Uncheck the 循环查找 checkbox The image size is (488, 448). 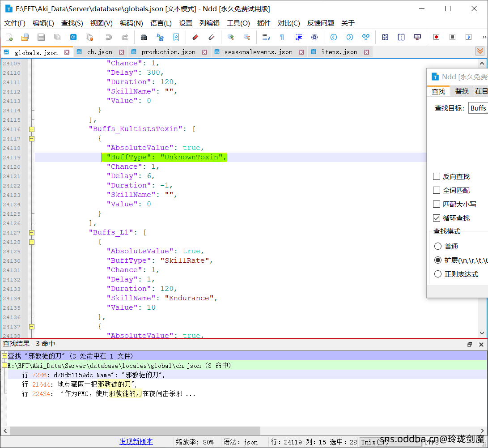tap(437, 218)
